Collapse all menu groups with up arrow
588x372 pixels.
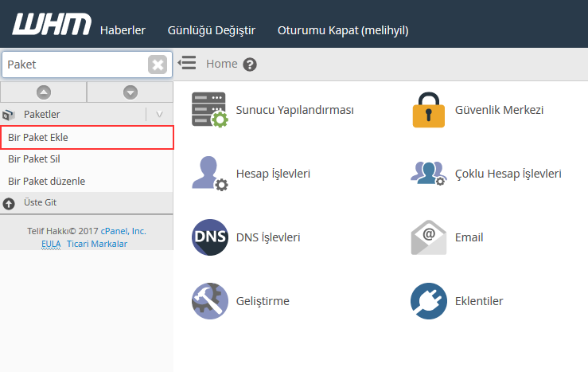click(44, 92)
